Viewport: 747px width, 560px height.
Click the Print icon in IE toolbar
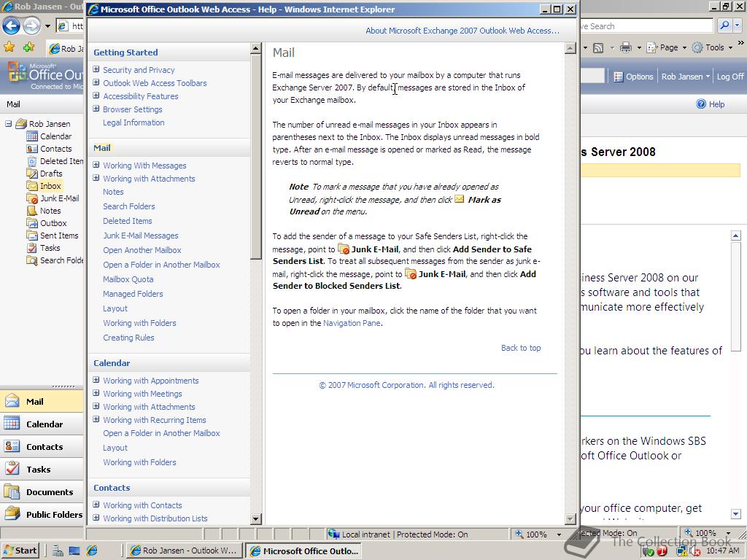click(x=626, y=47)
